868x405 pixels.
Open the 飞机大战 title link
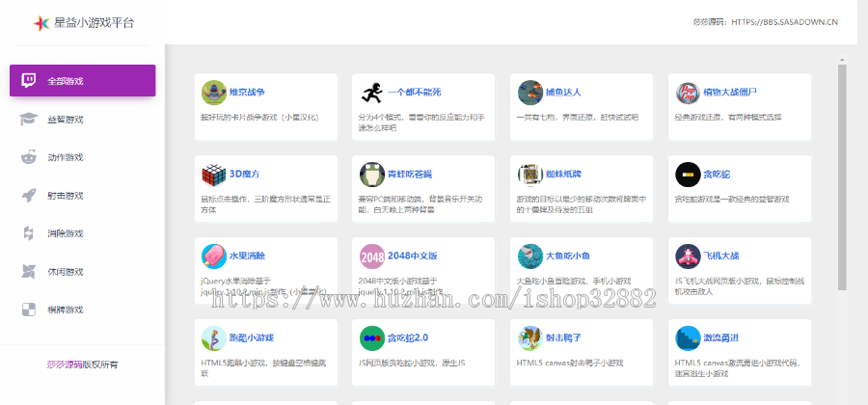point(720,256)
